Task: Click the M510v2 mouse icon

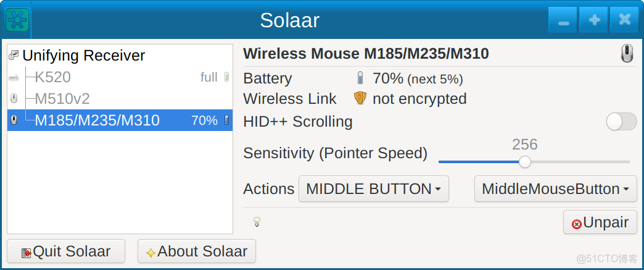Action: tap(14, 99)
